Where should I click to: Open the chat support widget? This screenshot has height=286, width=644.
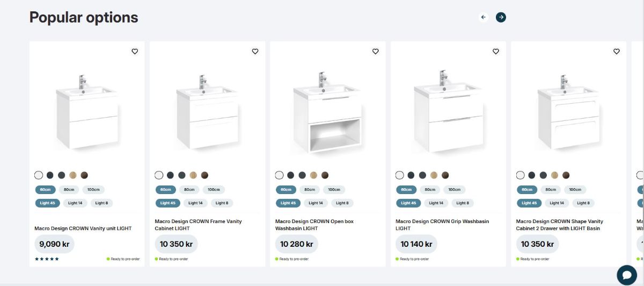(x=626, y=275)
